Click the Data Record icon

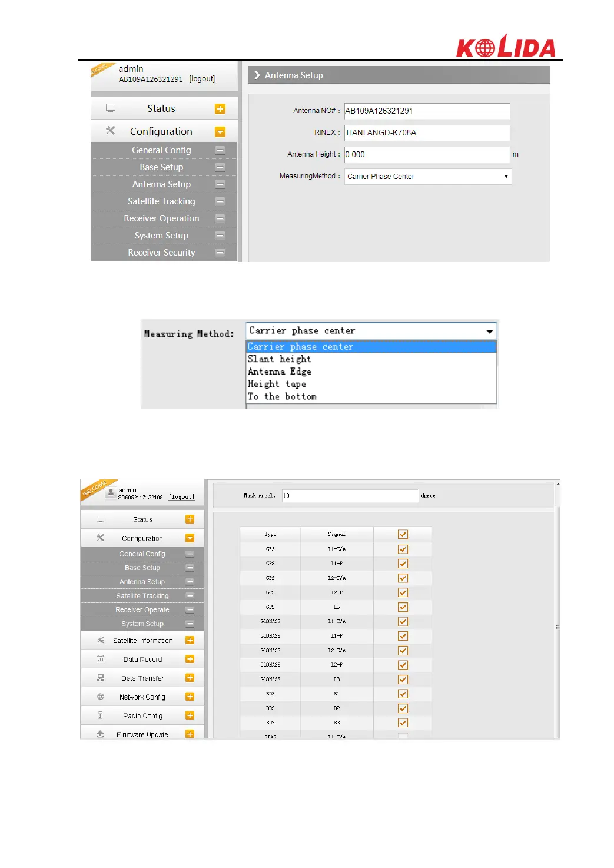click(x=101, y=659)
